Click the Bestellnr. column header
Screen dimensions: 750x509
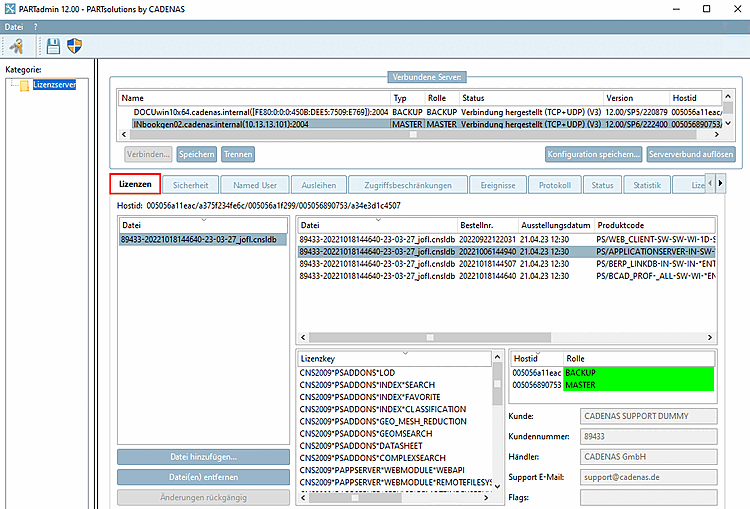[487, 225]
